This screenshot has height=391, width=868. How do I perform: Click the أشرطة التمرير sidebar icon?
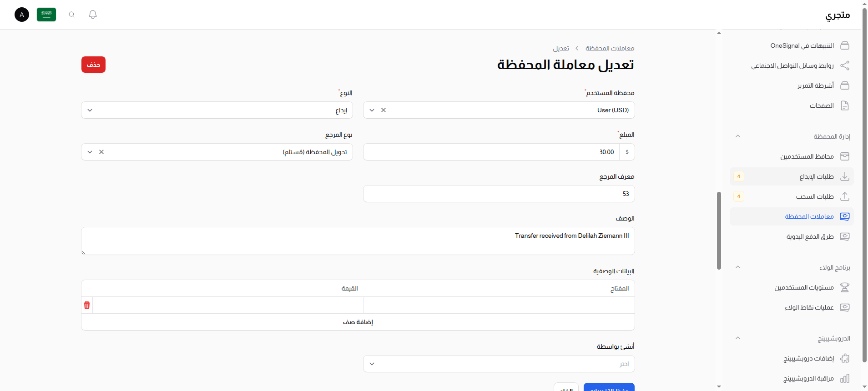[x=845, y=85]
